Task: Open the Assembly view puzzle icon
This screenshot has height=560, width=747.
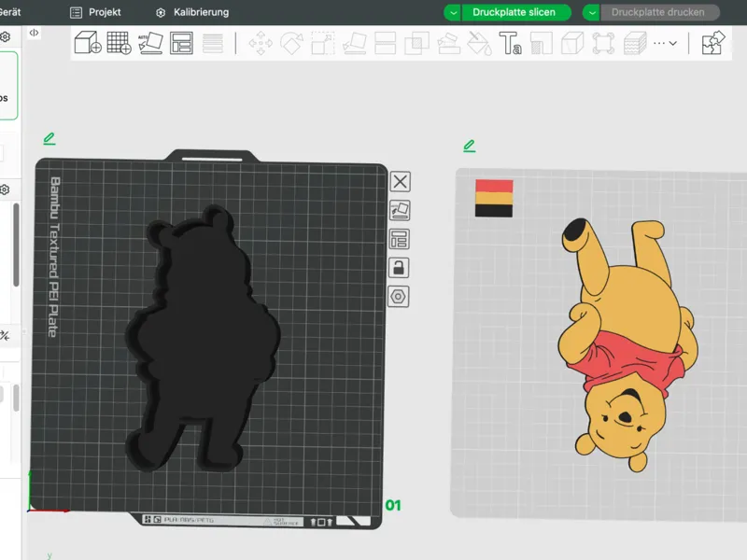Action: pos(713,43)
